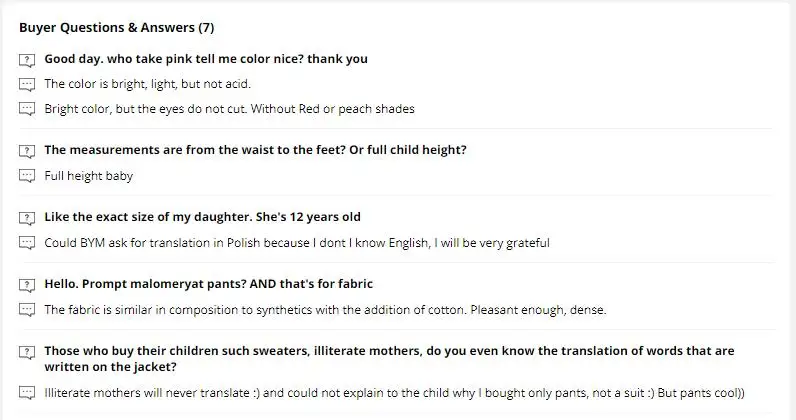Open question 'Hello. Prompt malomeryat pants?'

pos(209,284)
